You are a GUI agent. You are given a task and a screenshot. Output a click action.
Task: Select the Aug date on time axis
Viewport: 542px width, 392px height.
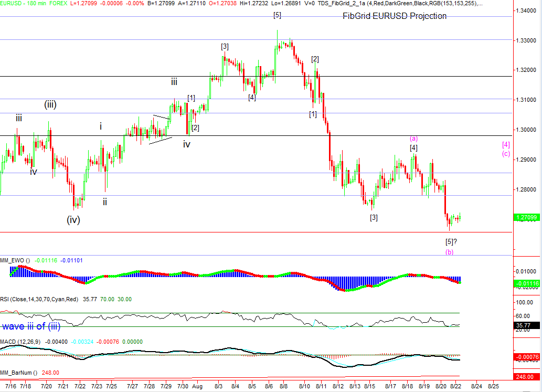pyautogui.click(x=197, y=386)
